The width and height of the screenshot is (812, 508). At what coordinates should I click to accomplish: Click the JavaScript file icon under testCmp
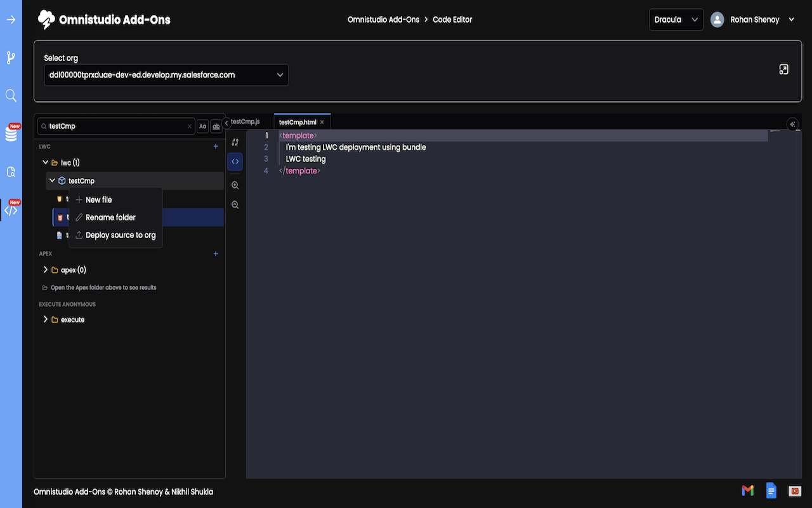point(60,199)
